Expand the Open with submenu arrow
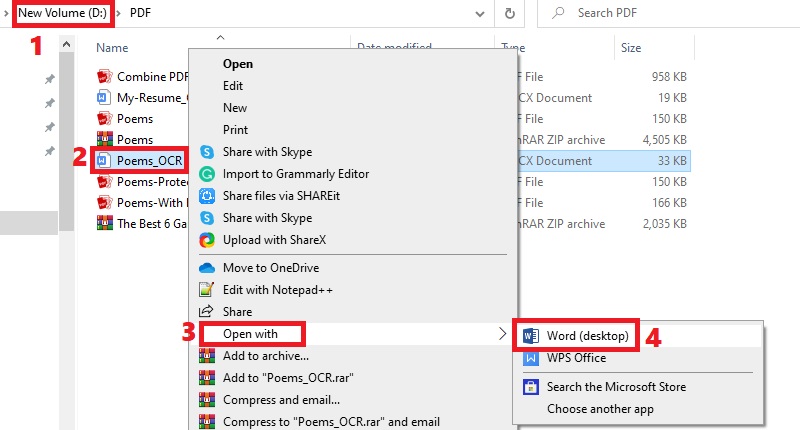Image resolution: width=800 pixels, height=430 pixels. coord(502,334)
